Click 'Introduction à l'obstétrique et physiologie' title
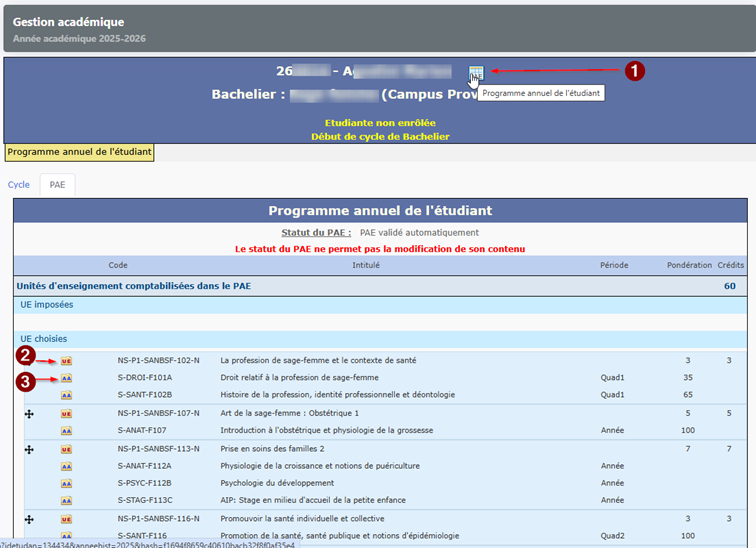This screenshot has width=756, height=548. point(326,430)
